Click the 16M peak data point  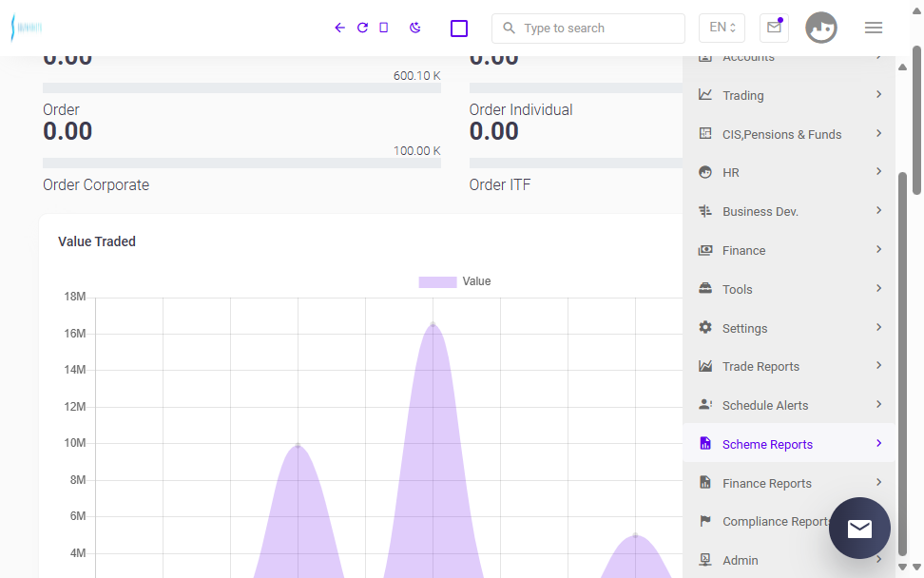(x=433, y=324)
